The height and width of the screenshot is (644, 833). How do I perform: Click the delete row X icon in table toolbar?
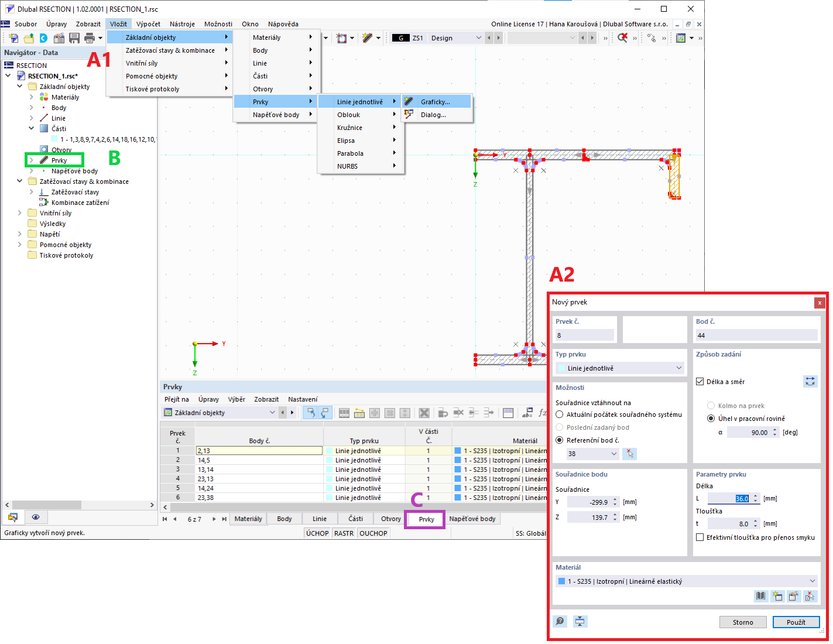click(424, 413)
